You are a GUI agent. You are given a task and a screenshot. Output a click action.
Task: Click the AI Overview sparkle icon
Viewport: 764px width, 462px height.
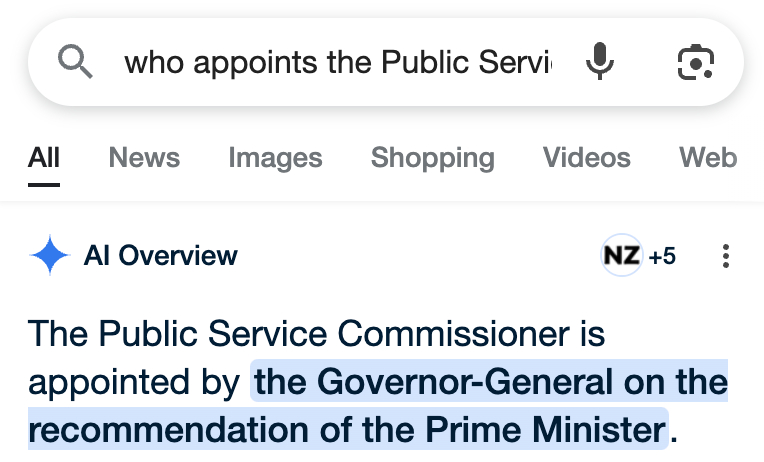[x=49, y=256]
